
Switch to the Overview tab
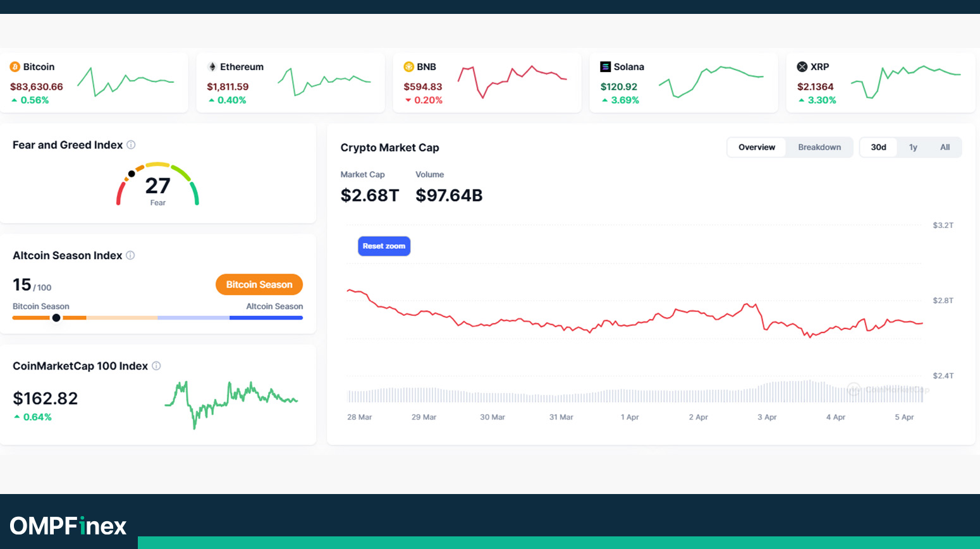coord(756,147)
